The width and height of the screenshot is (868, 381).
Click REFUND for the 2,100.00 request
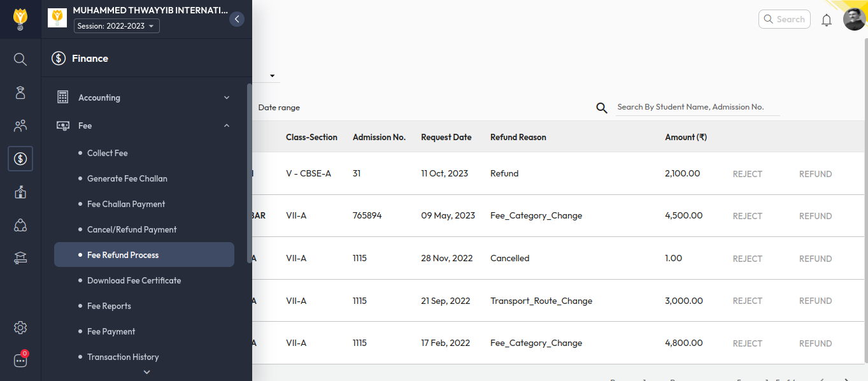[x=815, y=174]
